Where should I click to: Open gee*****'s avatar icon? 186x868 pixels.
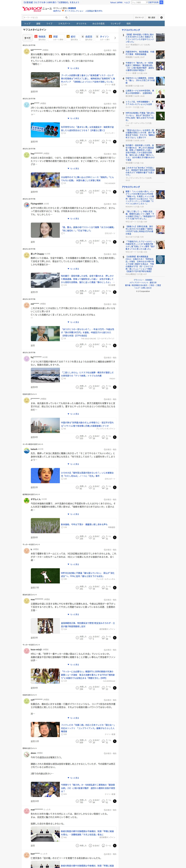coord(26,105)
